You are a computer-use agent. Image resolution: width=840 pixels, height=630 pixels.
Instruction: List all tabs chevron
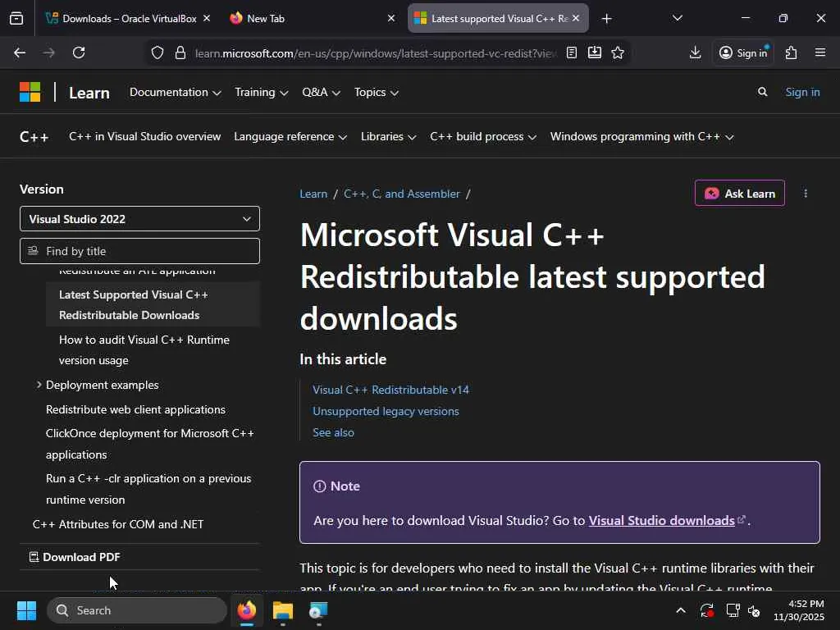678,18
